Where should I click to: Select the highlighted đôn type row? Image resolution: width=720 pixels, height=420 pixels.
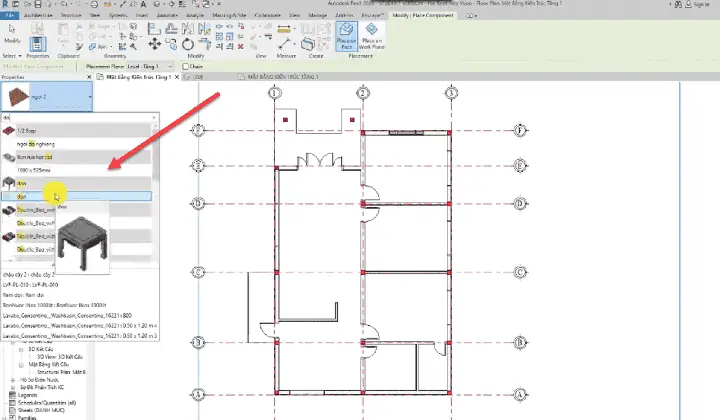76,196
